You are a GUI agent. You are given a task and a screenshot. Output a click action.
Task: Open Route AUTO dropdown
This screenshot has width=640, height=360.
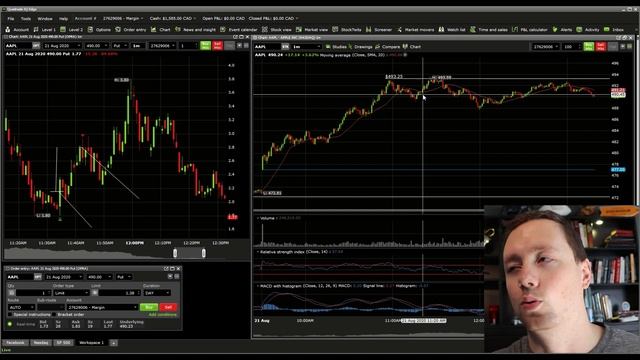coord(21,307)
